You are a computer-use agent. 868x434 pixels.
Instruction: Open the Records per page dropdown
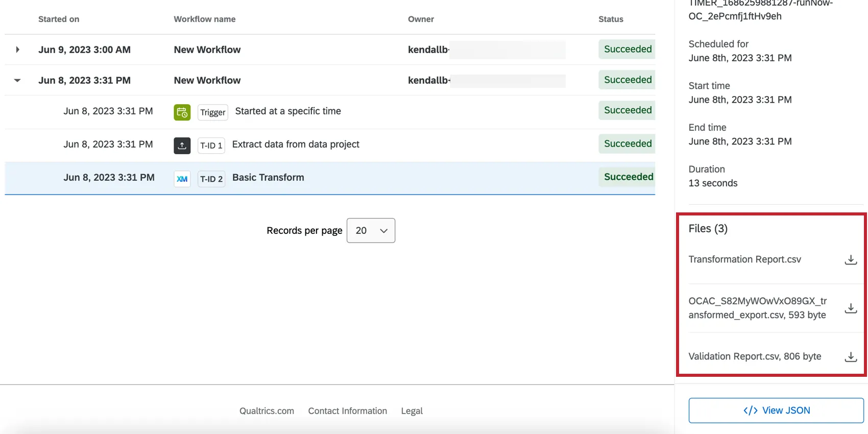point(371,231)
